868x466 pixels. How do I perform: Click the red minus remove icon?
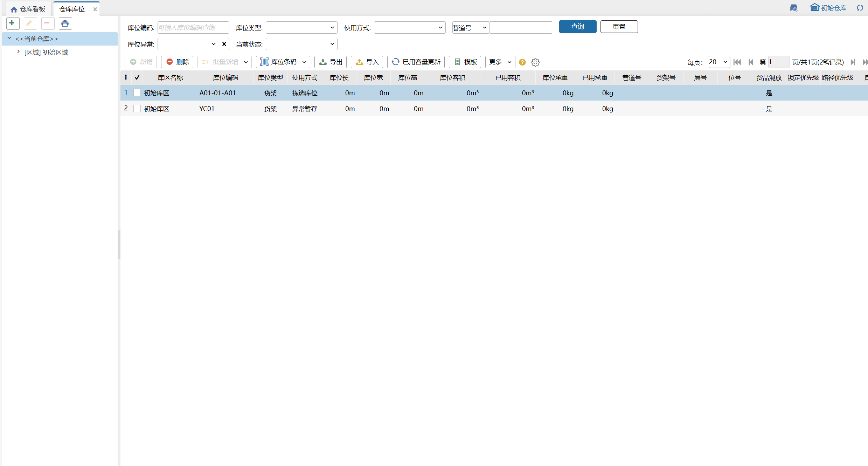[x=47, y=23]
